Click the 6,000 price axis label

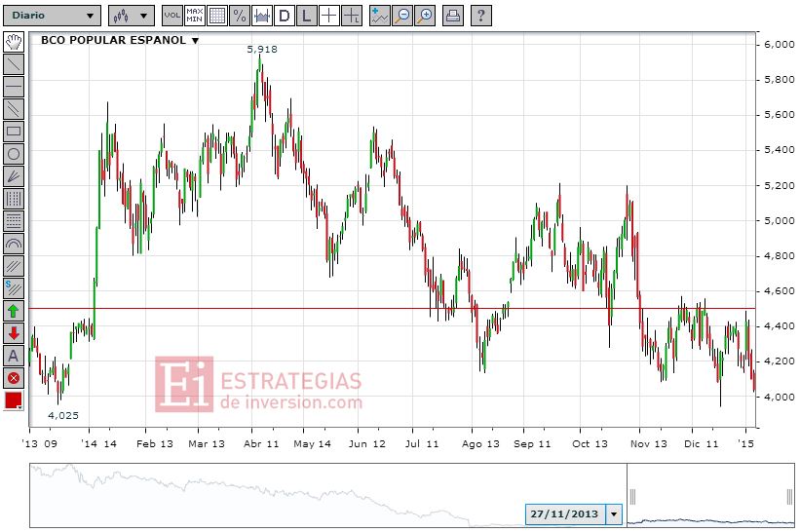tap(780, 45)
